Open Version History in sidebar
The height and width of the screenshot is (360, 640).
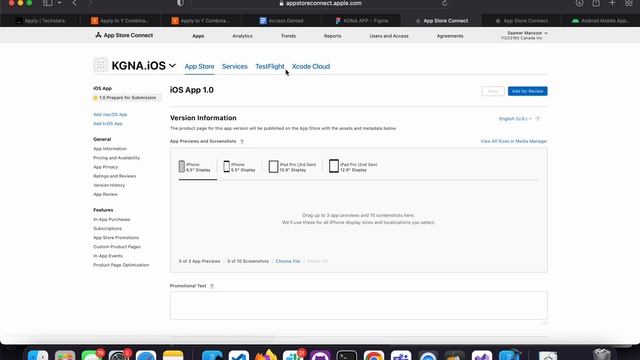tap(109, 185)
